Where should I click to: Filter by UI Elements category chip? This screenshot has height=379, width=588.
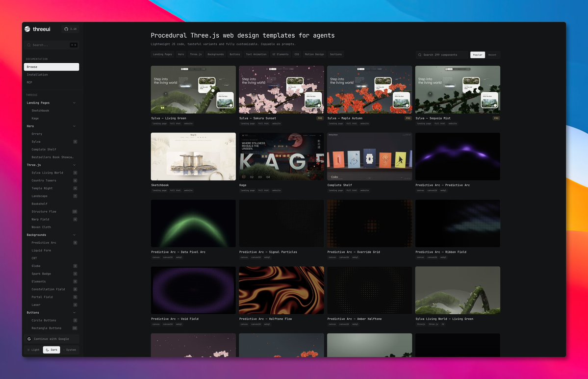click(281, 54)
